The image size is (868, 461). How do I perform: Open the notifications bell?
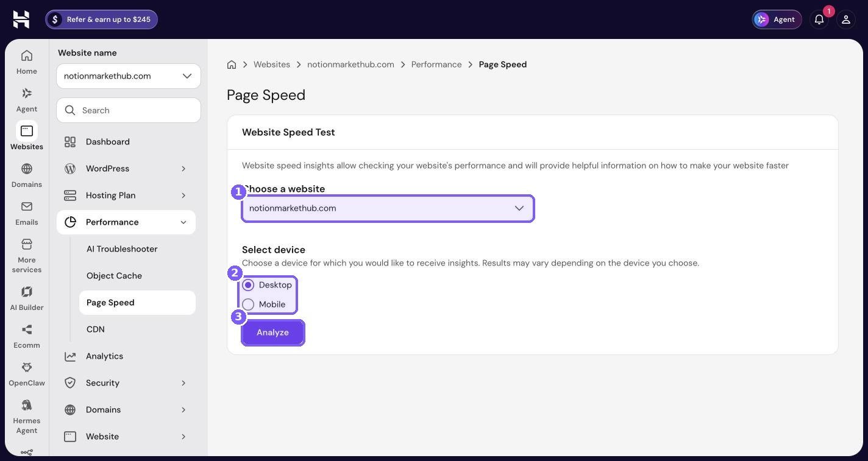point(819,19)
